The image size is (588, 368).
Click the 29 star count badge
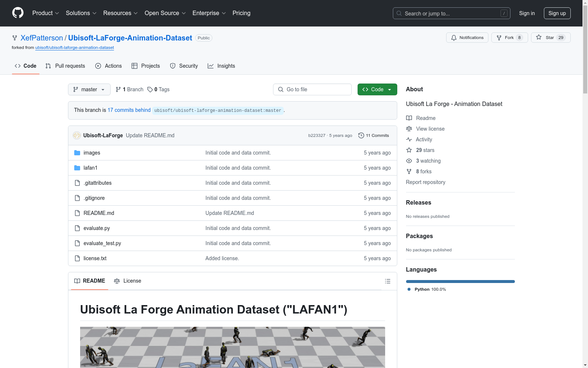coord(561,38)
